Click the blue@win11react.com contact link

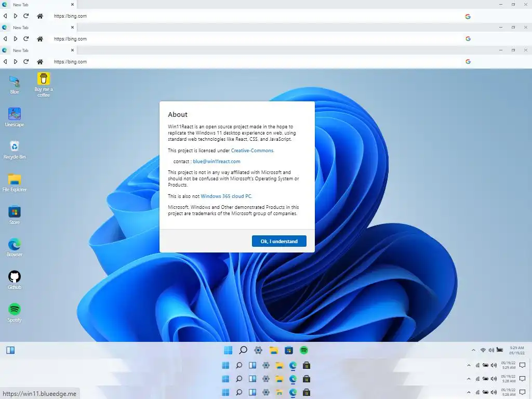[x=217, y=162]
